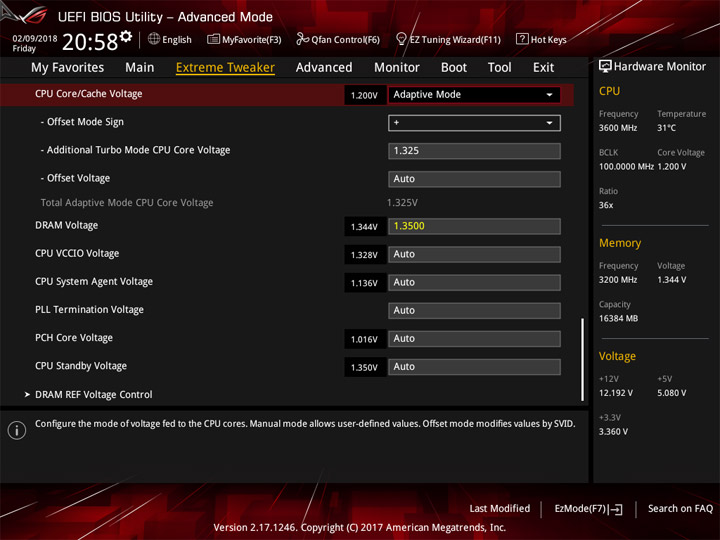
Task: Click the MyFavorite list icon
Action: pos(213,39)
